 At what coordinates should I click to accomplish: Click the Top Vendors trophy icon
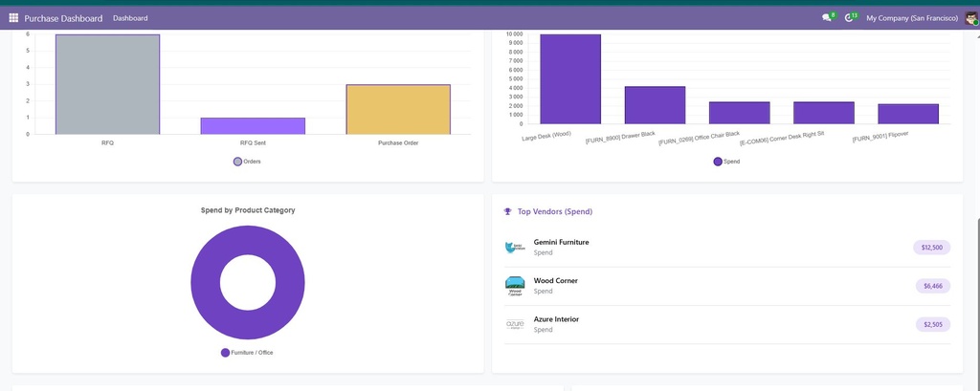pos(507,211)
